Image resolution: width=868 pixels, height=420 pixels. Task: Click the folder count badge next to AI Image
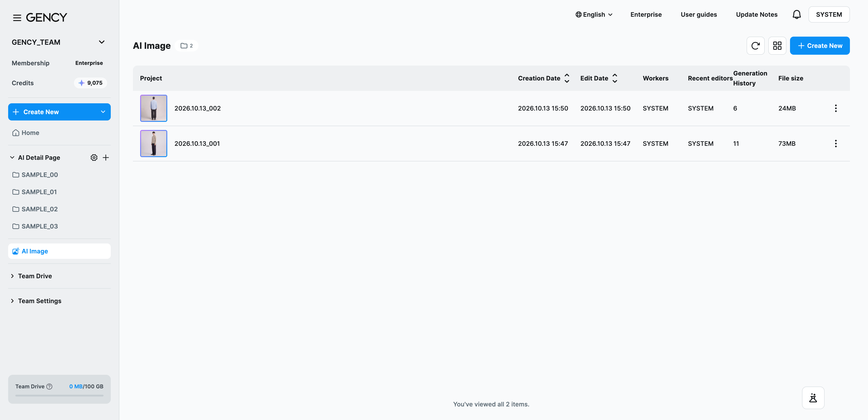(x=187, y=45)
